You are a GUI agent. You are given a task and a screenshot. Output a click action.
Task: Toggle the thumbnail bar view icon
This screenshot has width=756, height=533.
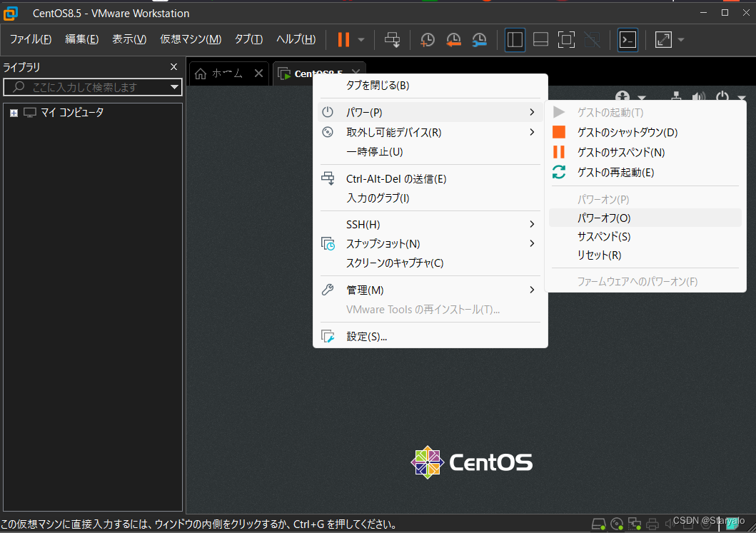(540, 39)
